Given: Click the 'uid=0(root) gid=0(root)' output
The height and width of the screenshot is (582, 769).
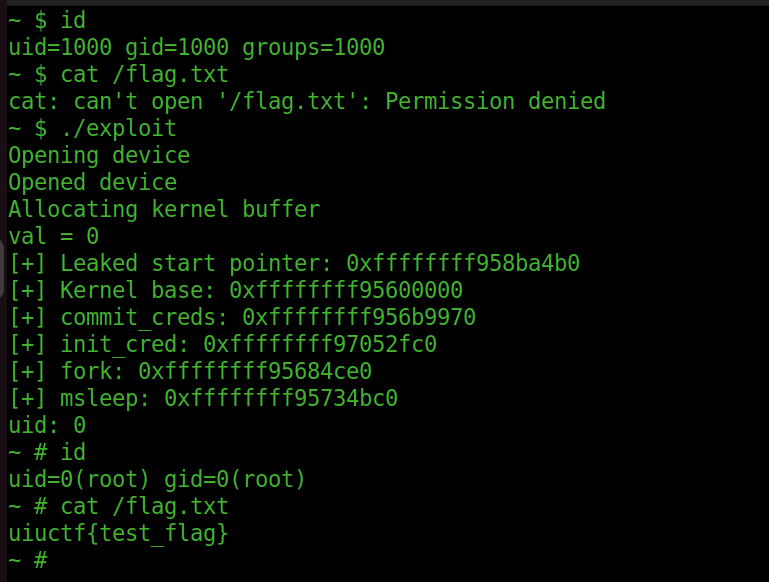Looking at the screenshot, I should (157, 479).
